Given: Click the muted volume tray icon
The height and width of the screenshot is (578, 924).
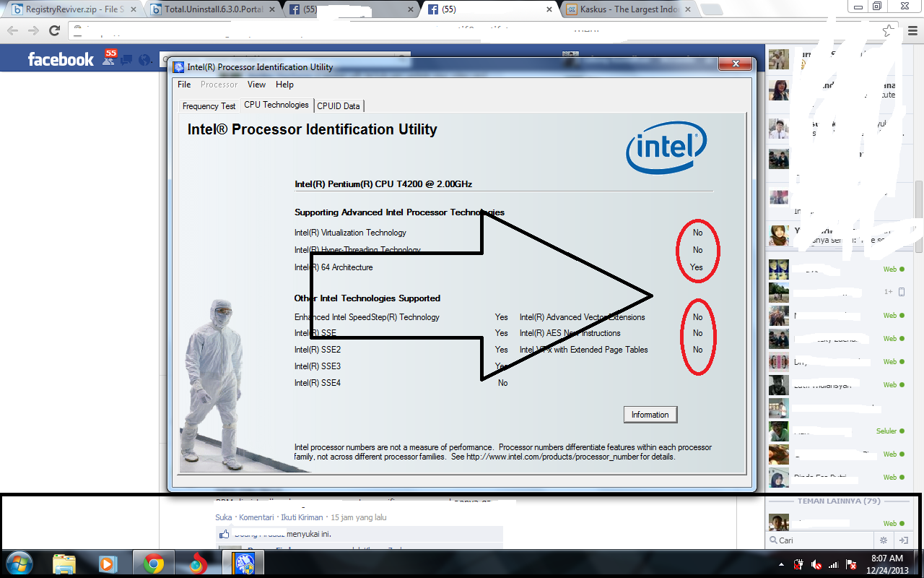Looking at the screenshot, I should coord(816,564).
